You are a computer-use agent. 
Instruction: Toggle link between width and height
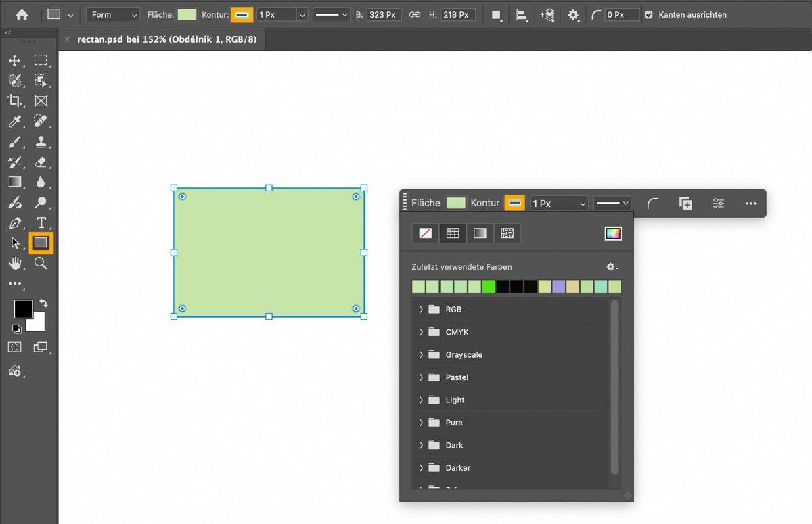pyautogui.click(x=415, y=15)
